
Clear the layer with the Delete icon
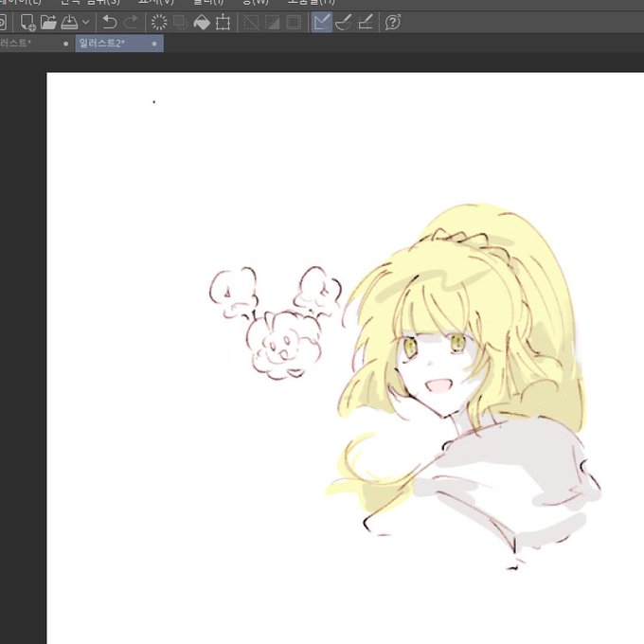(x=159, y=23)
